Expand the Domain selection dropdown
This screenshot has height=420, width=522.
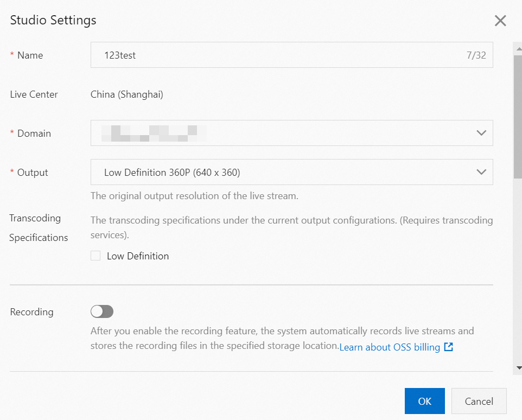[x=291, y=133]
